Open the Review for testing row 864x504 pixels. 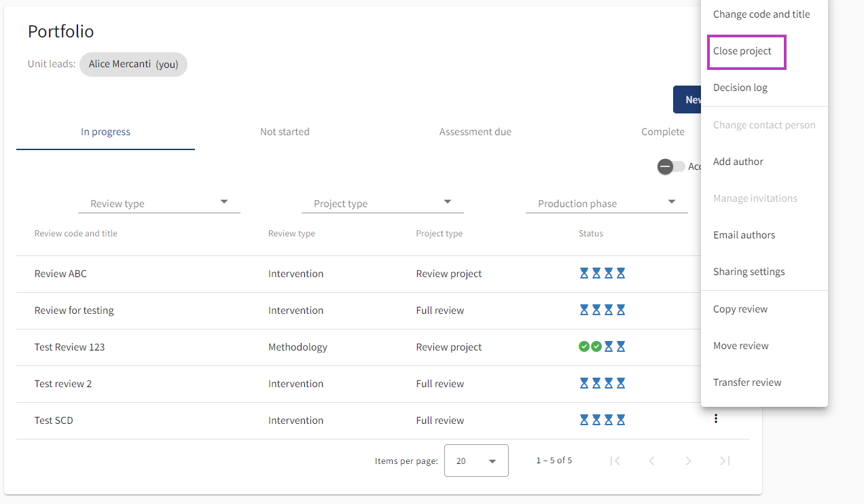[x=74, y=310]
